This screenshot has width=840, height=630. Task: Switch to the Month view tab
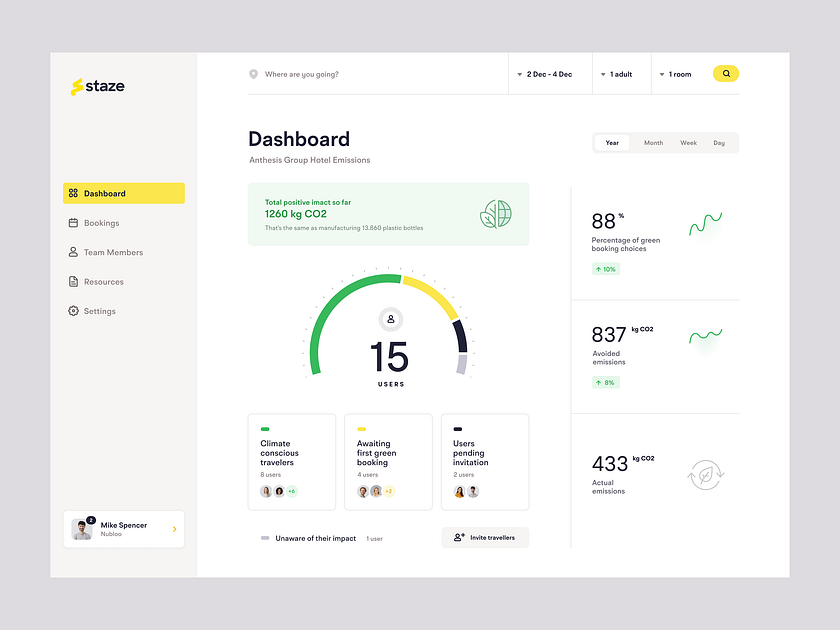tap(652, 142)
